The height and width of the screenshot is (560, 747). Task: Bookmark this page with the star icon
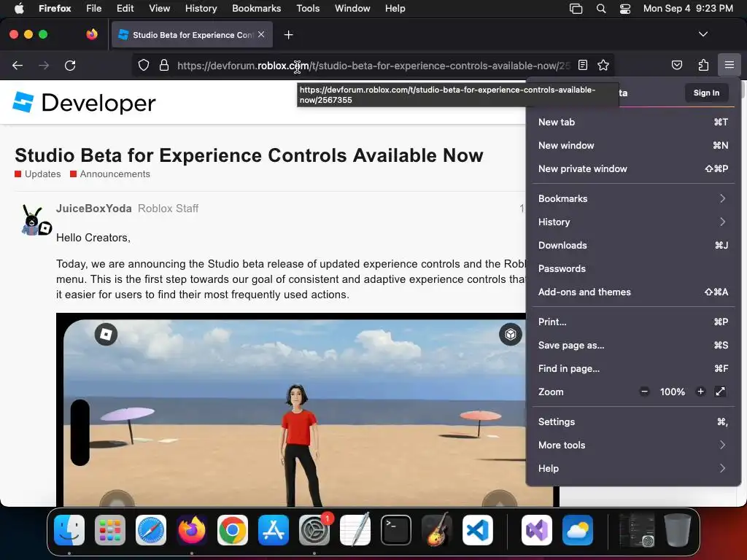point(603,65)
